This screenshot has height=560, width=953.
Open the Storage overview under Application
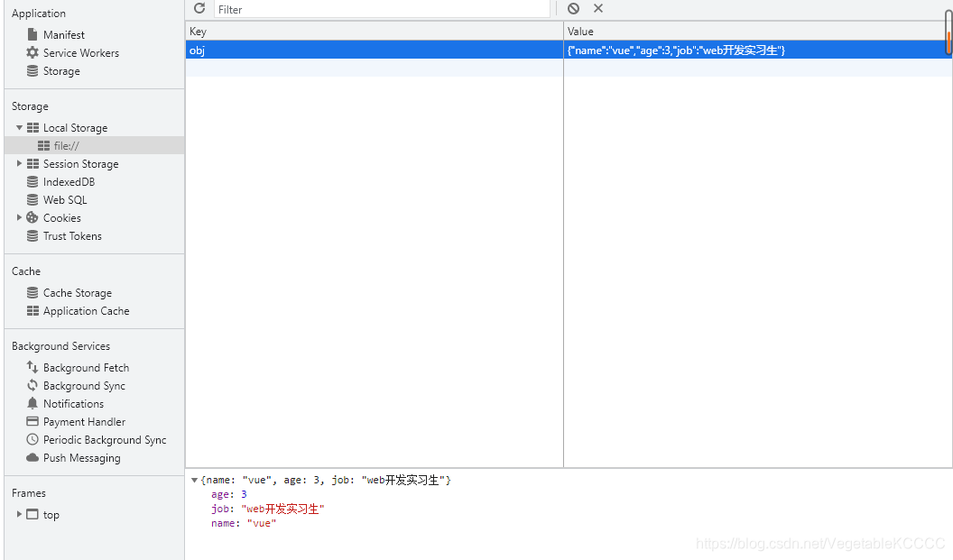pos(61,71)
